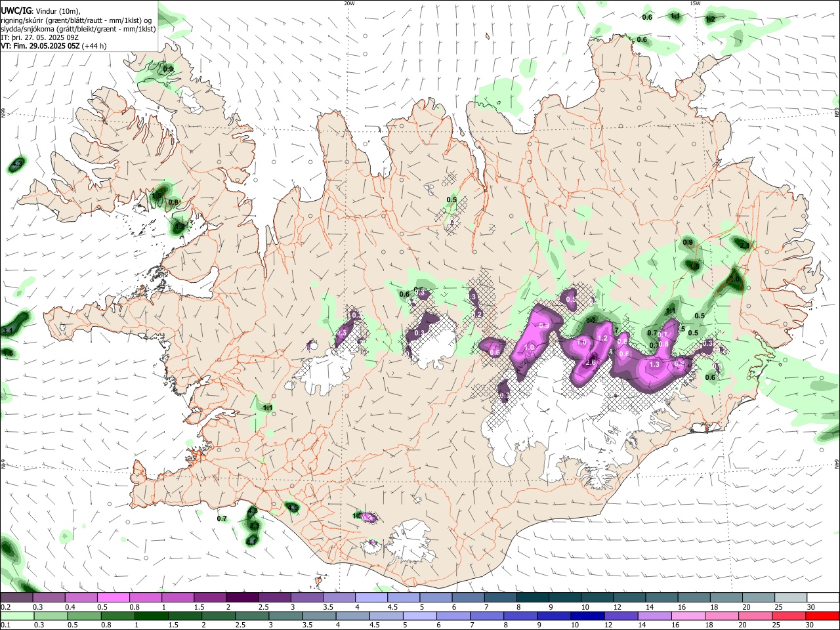Click the '0.9' value over the northern Westfjords
This screenshot has width=840, height=630.
click(168, 69)
